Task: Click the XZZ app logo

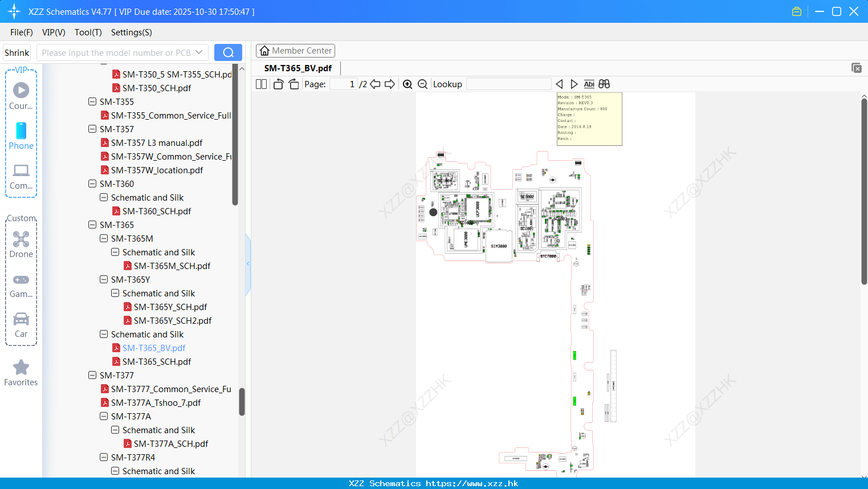Action: [x=14, y=11]
